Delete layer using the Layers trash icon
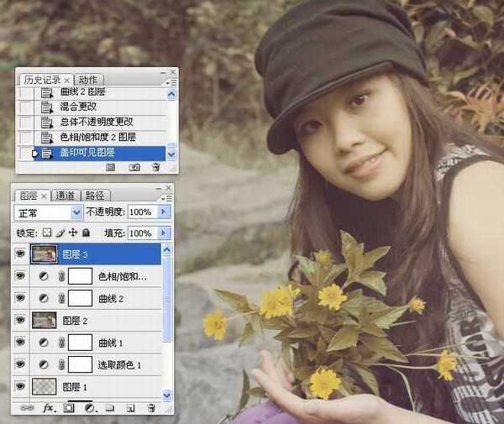Image resolution: width=504 pixels, height=424 pixels. point(151,408)
